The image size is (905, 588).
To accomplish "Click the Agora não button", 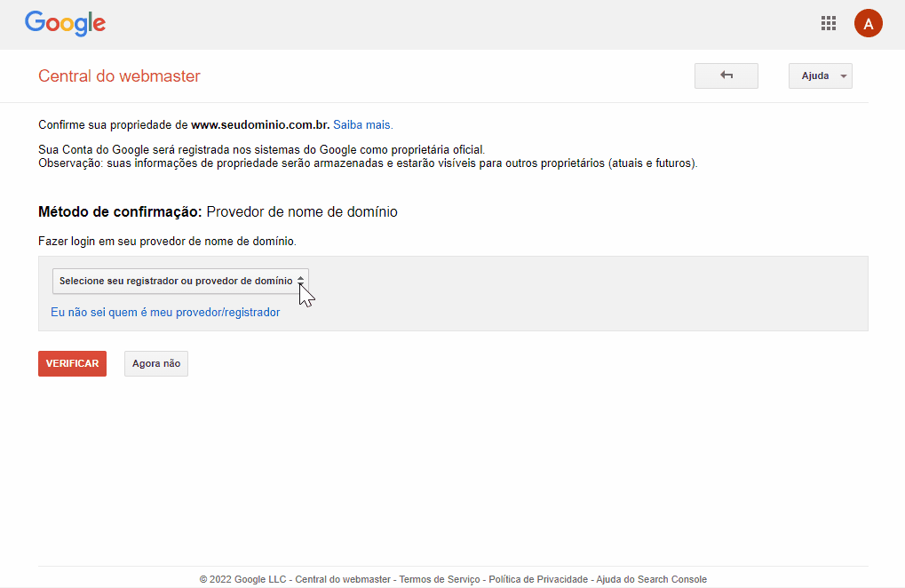I will pos(155,363).
